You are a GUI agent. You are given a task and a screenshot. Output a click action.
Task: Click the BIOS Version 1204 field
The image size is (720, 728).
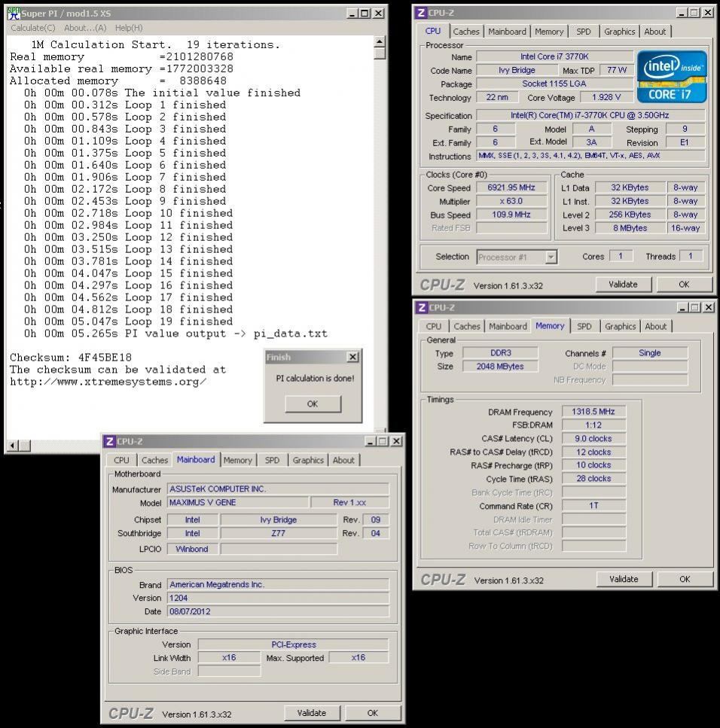pyautogui.click(x=278, y=598)
